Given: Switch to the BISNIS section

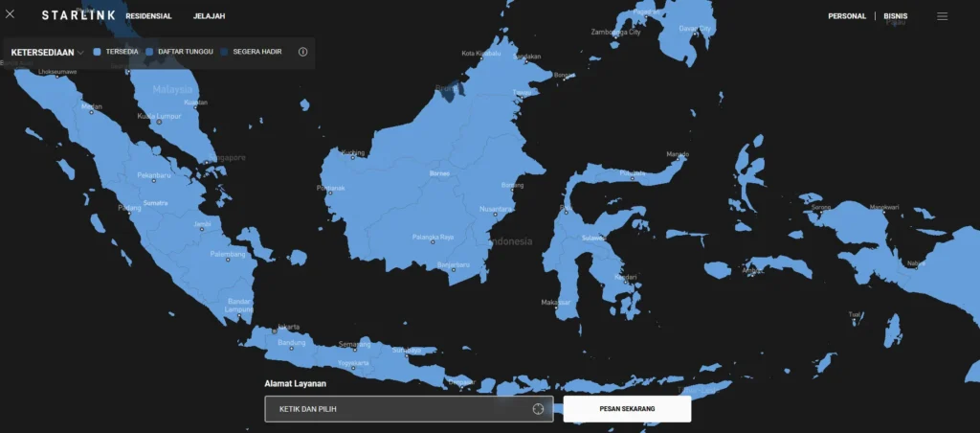Looking at the screenshot, I should pos(896,16).
